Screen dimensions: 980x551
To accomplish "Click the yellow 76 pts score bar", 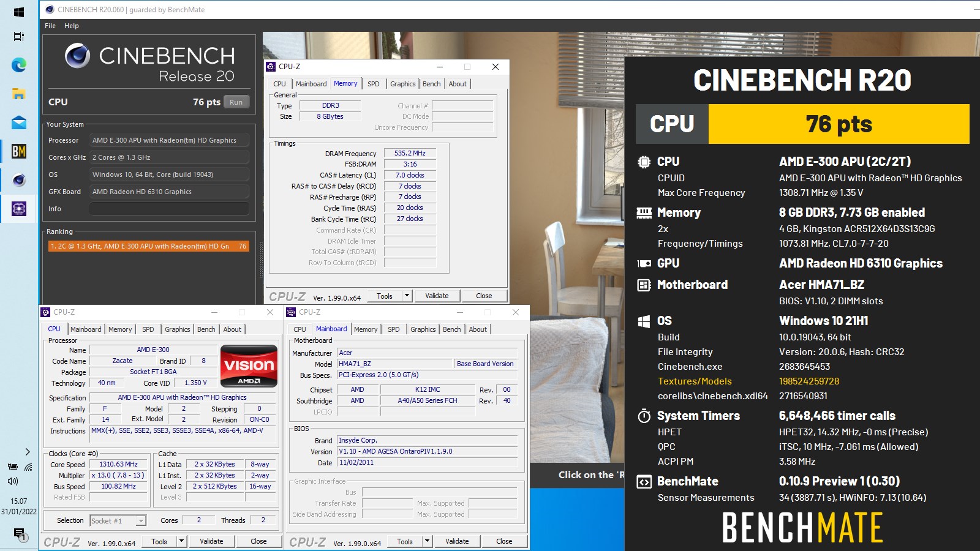I will click(x=839, y=124).
